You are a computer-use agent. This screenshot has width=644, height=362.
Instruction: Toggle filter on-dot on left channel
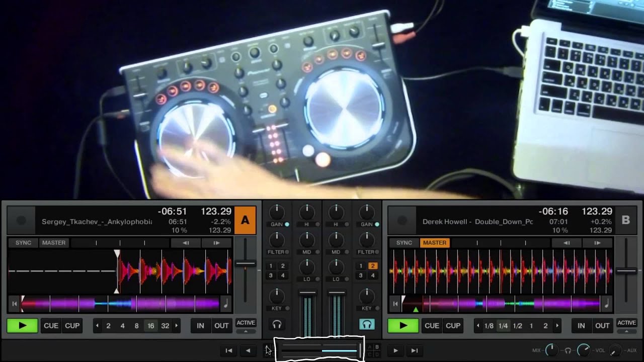(287, 252)
